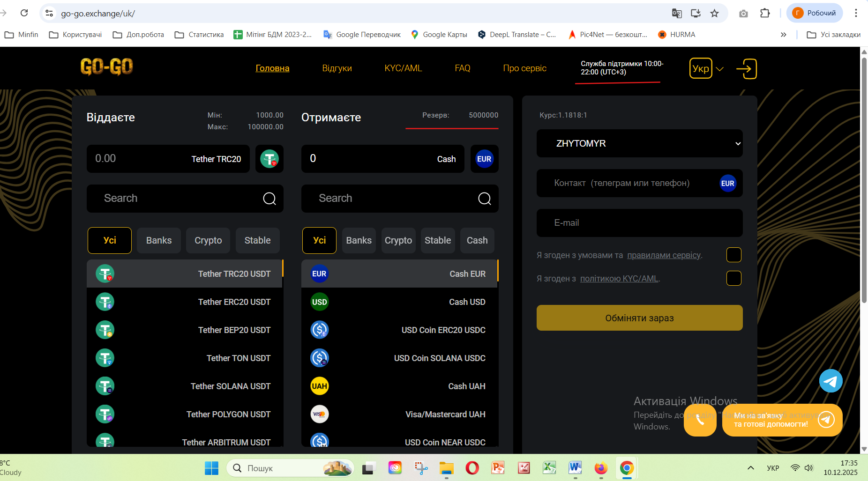Screen dimensions: 868x481
Task: Open File Explorer from the taskbar
Action: pos(446,468)
